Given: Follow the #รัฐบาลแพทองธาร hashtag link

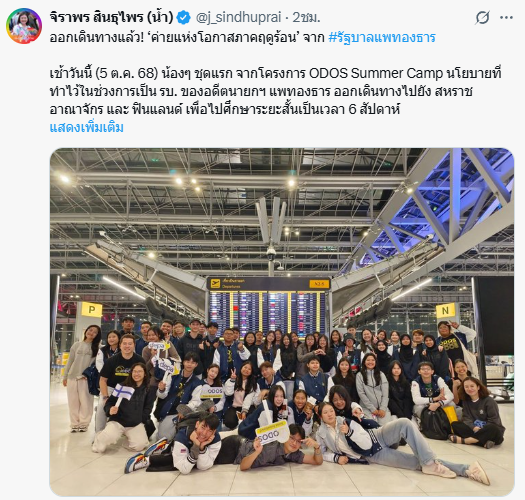Looking at the screenshot, I should coord(382,38).
